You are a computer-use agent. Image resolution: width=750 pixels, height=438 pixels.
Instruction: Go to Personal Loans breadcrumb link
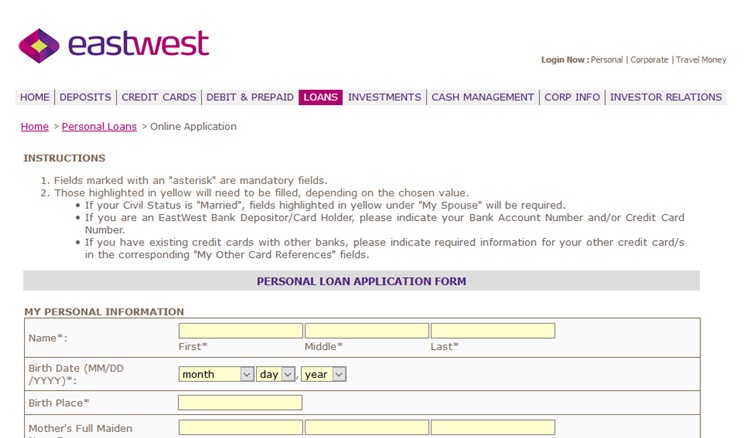coord(99,127)
